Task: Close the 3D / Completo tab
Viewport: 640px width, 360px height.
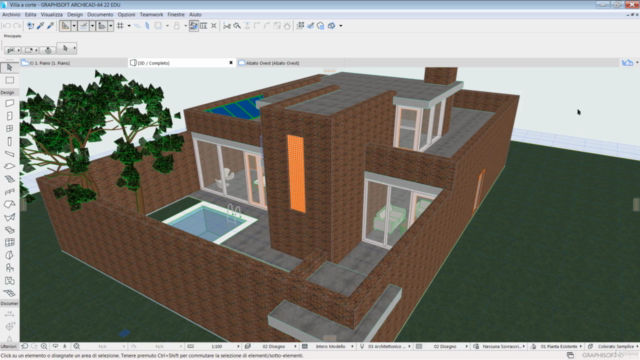Action: [231, 63]
